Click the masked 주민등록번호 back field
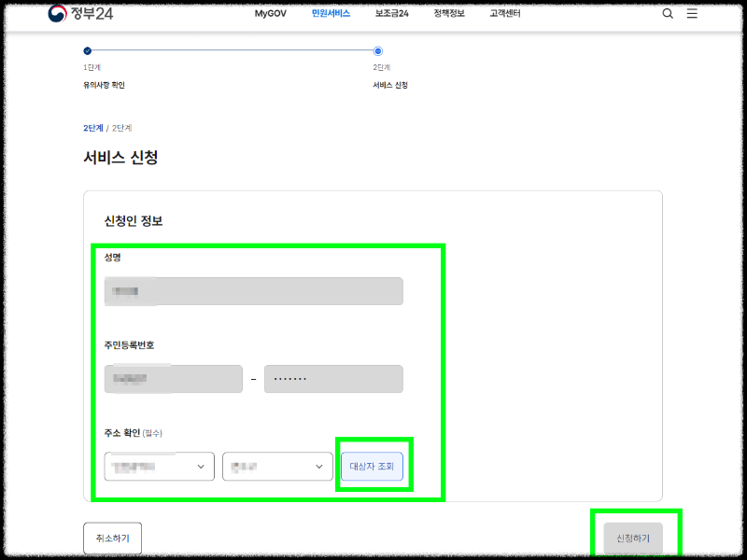Image resolution: width=747 pixels, height=560 pixels. click(x=332, y=378)
